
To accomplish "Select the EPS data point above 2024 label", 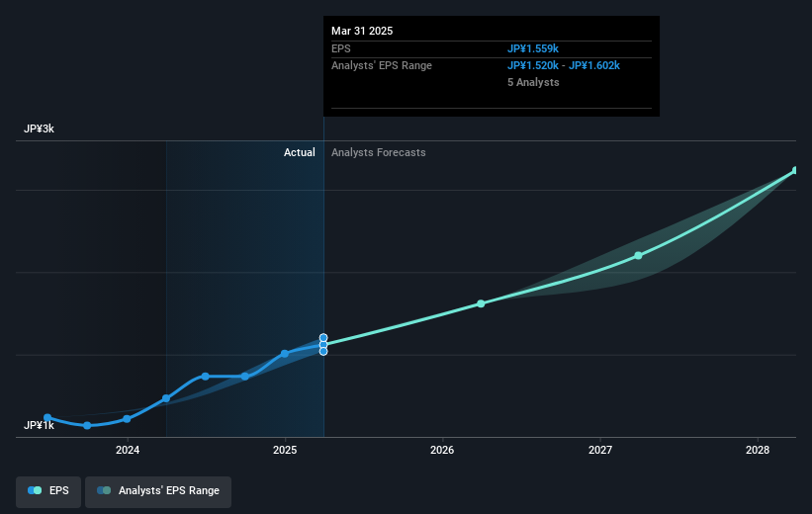I will [127, 419].
